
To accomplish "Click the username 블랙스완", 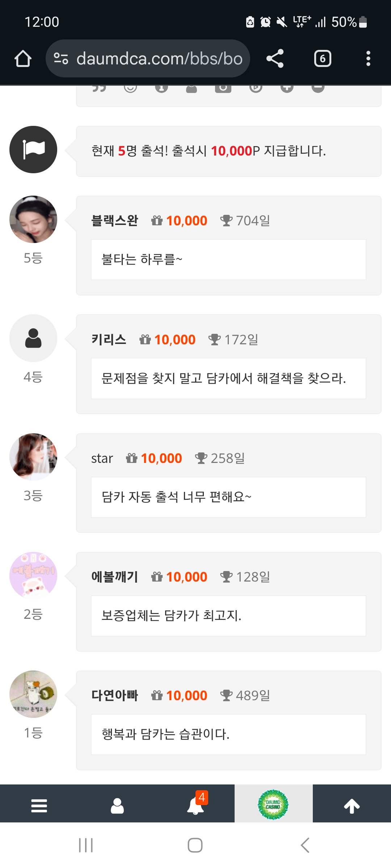I will point(115,221).
